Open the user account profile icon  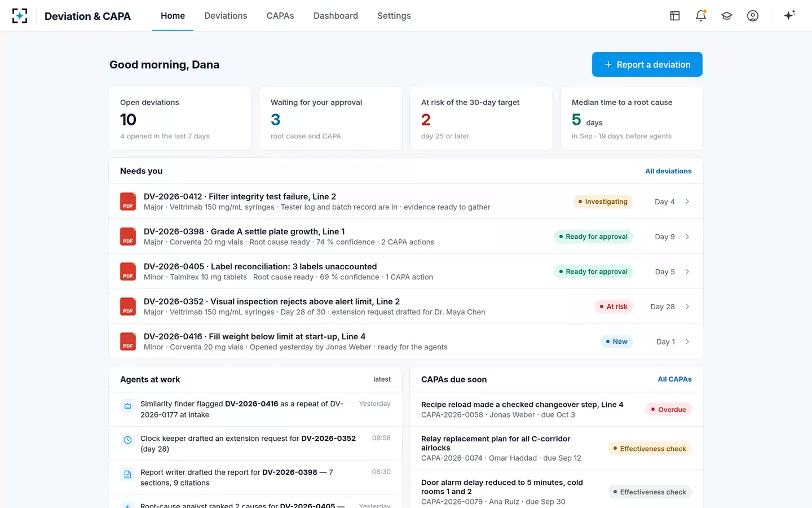pos(753,16)
